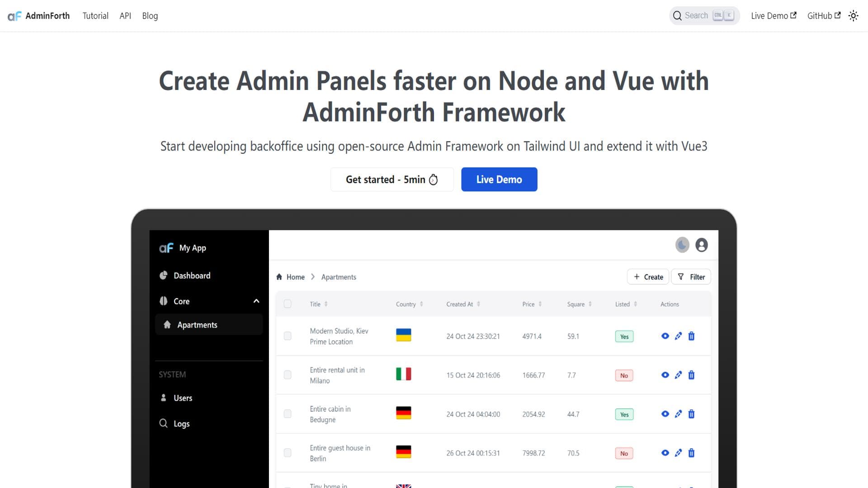Image resolution: width=868 pixels, height=488 pixels.
Task: Click the My App logo in demo sidebar
Action: point(166,248)
